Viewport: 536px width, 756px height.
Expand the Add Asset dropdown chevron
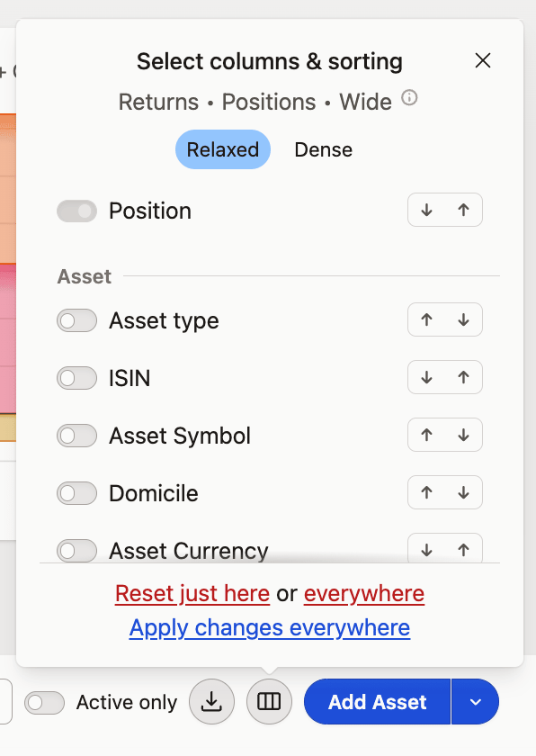pos(476,701)
